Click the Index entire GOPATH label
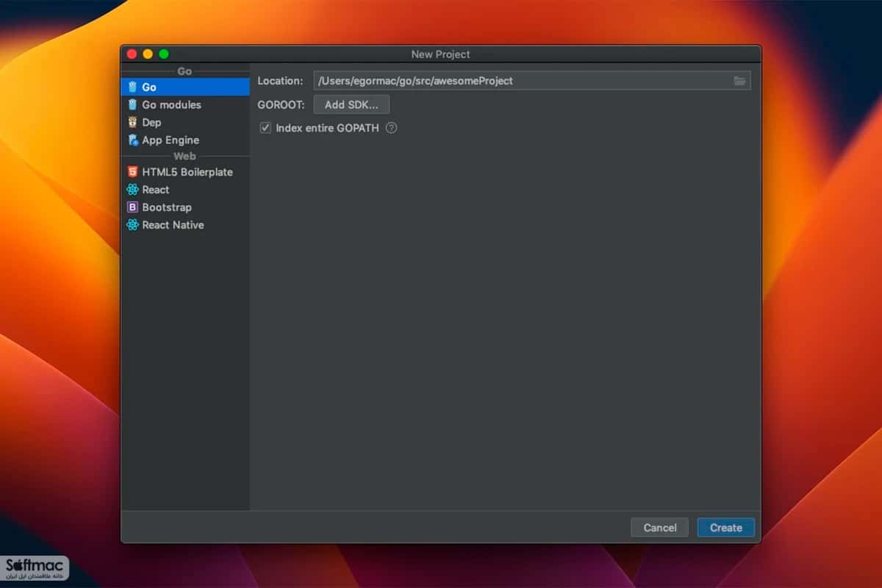This screenshot has height=588, width=882. pyautogui.click(x=327, y=128)
